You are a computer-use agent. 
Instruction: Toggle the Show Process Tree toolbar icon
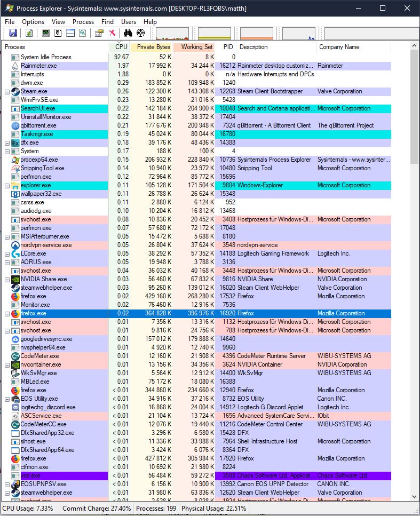click(x=58, y=33)
